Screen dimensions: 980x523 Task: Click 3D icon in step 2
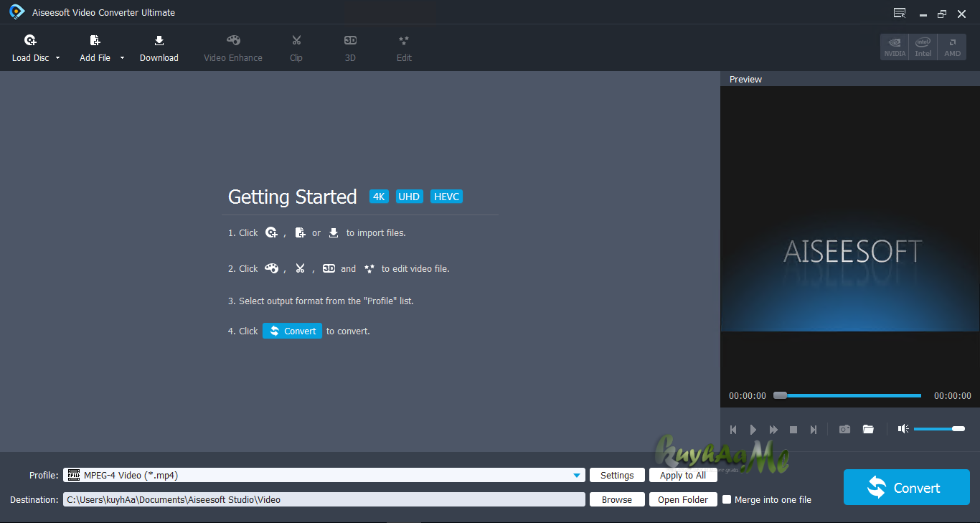click(x=329, y=268)
